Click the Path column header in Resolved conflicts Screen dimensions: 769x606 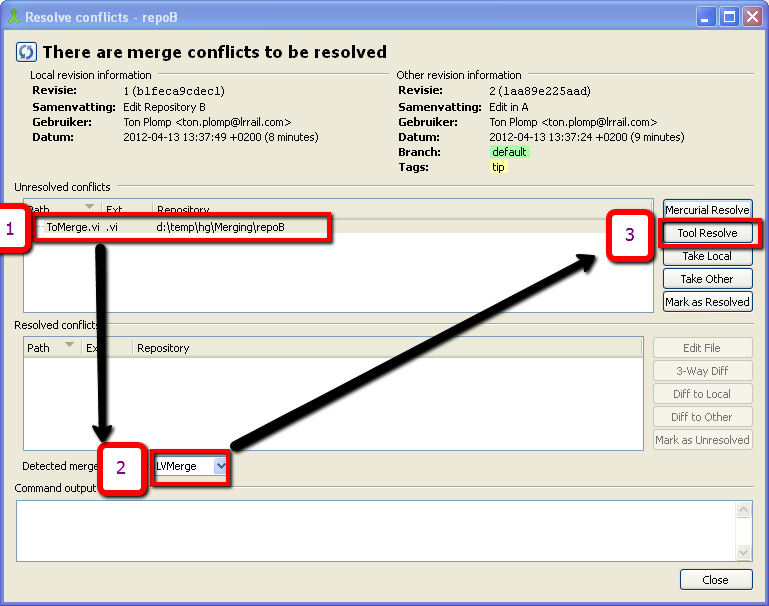tap(50, 348)
